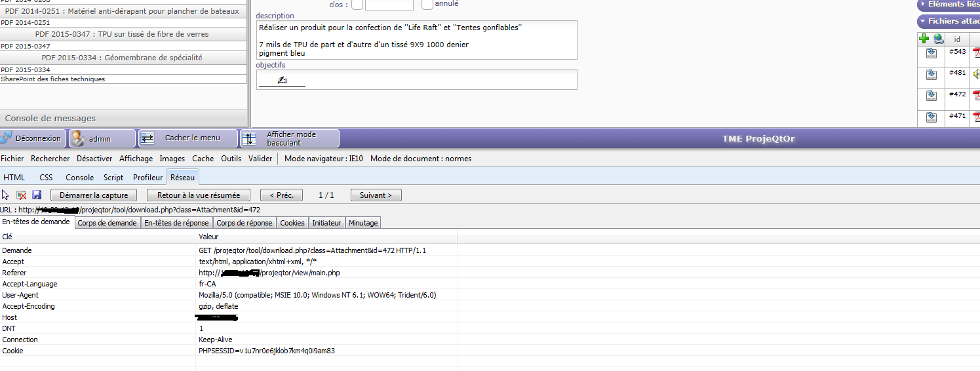The image size is (980, 371).
Task: Collapse the Fichiers attachés section
Action: tap(949, 21)
